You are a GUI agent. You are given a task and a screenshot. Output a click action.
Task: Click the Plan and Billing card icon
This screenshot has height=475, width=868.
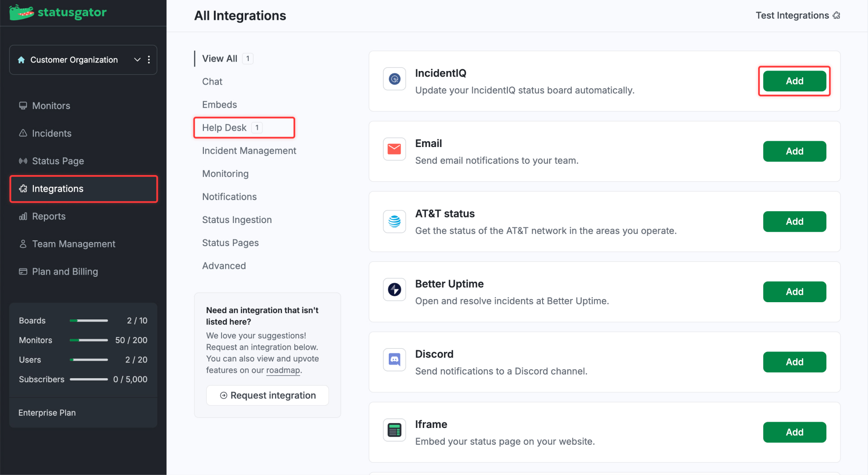(23, 271)
